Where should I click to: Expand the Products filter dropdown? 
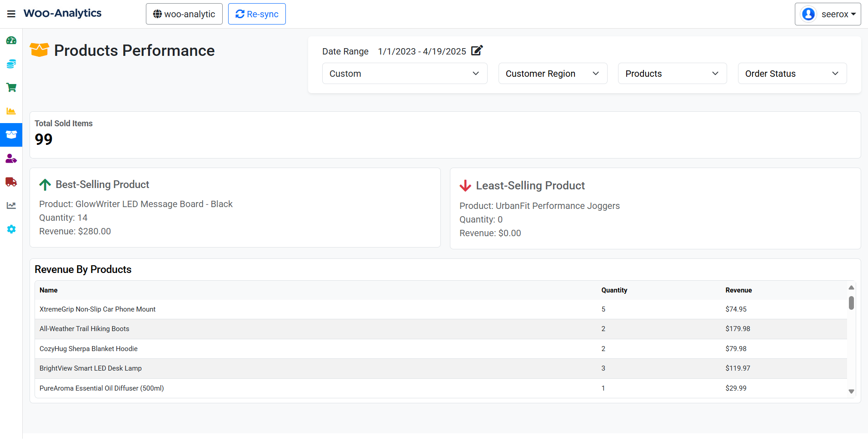(672, 73)
